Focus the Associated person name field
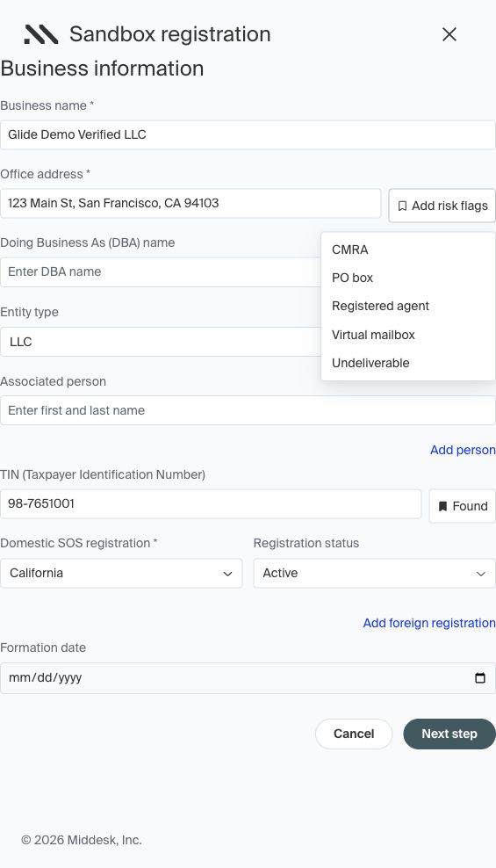This screenshot has width=496, height=868. coord(248,410)
